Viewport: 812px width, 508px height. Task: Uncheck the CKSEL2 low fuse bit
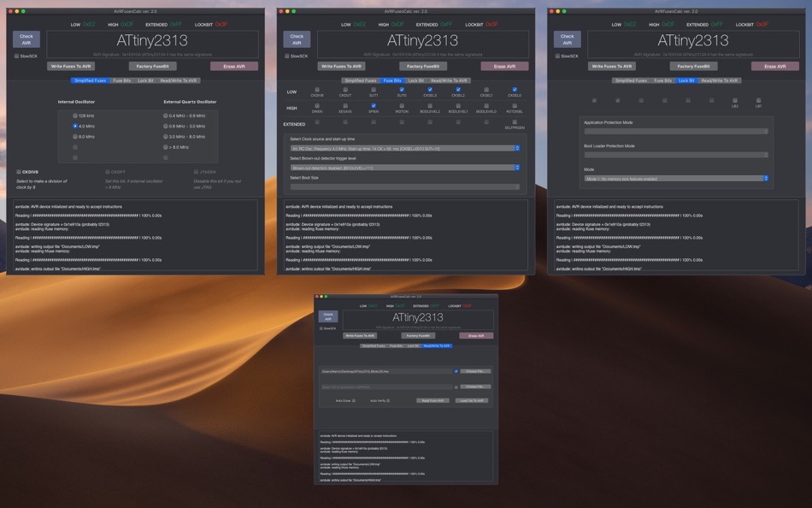coord(458,90)
